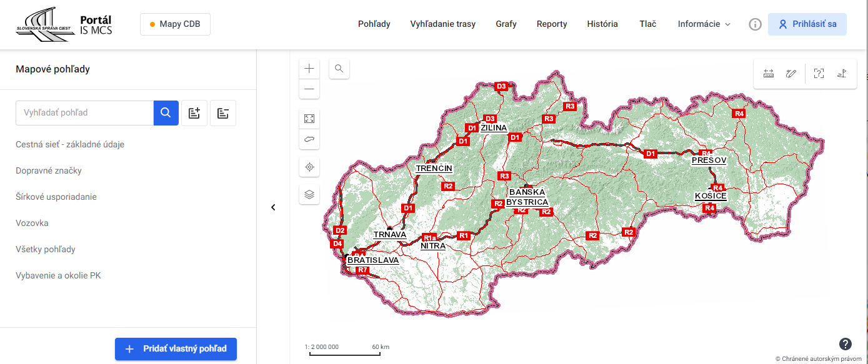868x364 pixels.
Task: Open the map layers panel icon
Action: (x=309, y=194)
